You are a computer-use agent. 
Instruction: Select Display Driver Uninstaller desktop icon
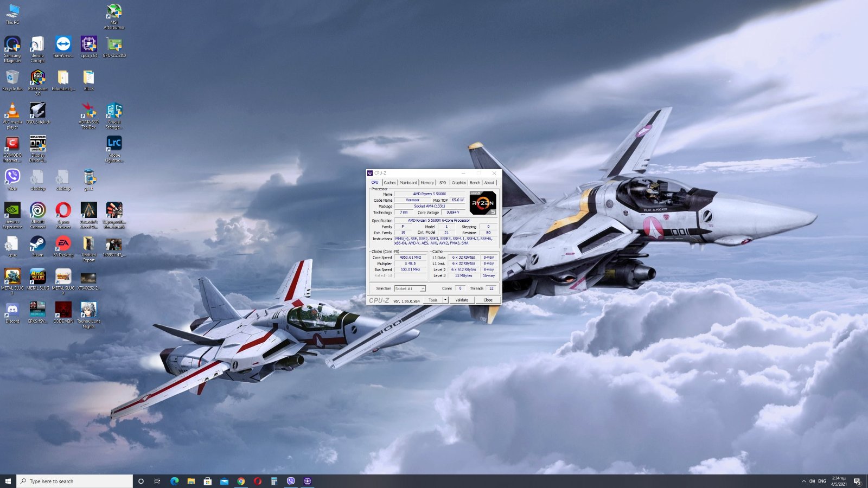pos(37,149)
